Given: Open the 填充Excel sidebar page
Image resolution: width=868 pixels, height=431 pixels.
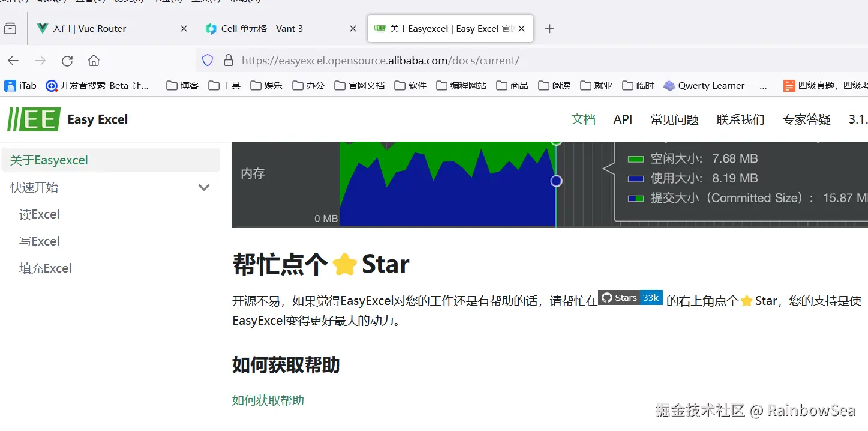Looking at the screenshot, I should pyautogui.click(x=46, y=268).
